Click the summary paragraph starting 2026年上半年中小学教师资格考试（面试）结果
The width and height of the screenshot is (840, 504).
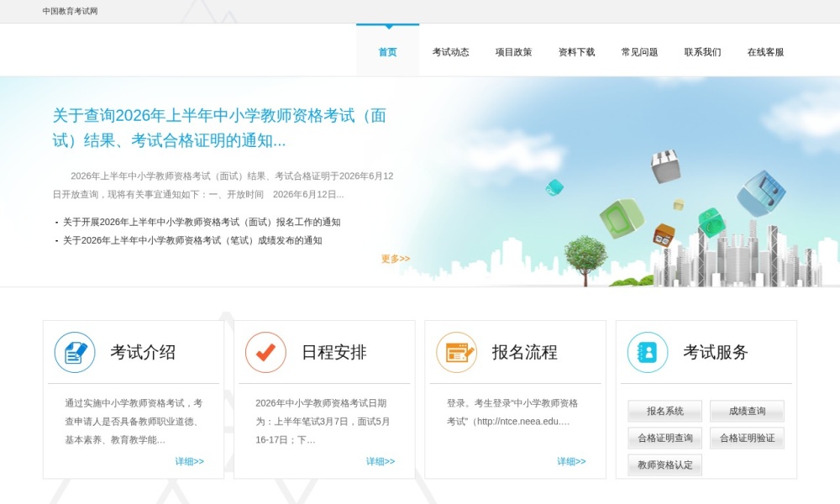(x=223, y=186)
